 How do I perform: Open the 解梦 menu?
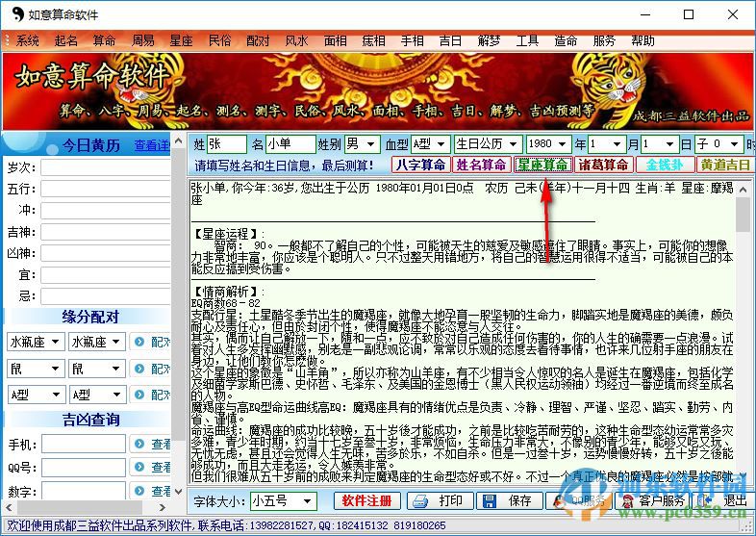click(x=489, y=41)
